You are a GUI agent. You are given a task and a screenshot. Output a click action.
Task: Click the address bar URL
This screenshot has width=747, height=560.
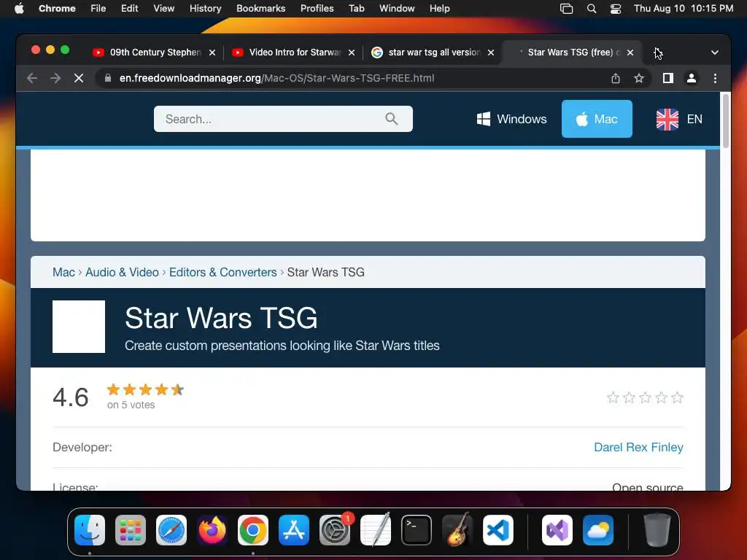pyautogui.click(x=276, y=78)
